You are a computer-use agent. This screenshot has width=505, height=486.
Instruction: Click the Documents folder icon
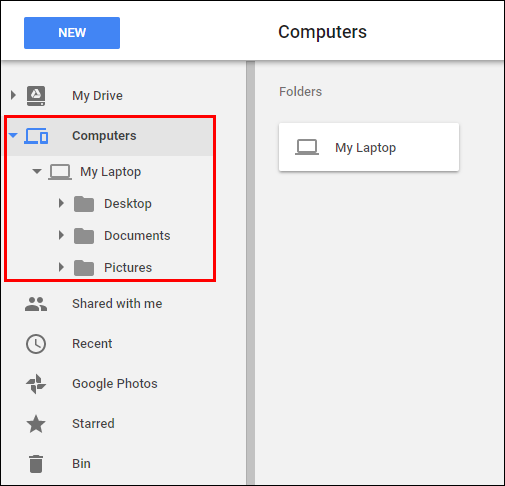coord(84,236)
